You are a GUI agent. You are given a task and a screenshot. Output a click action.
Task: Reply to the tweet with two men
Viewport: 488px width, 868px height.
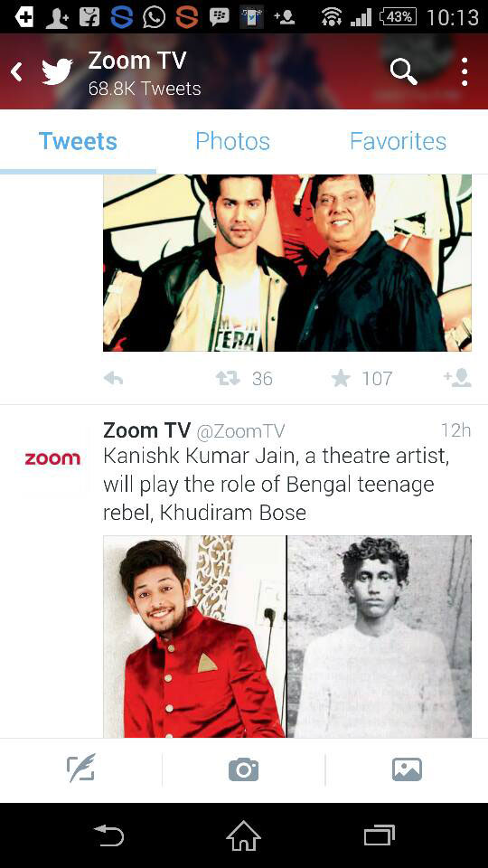point(114,379)
